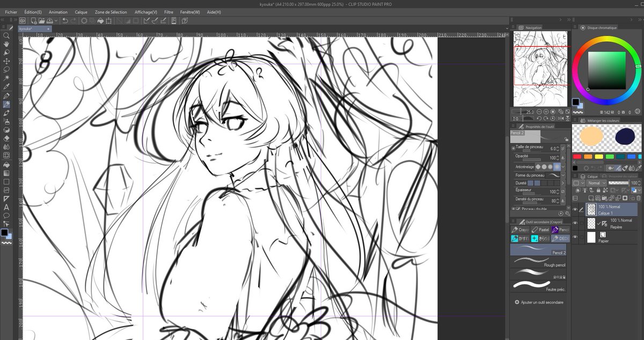
Task: Click the Redo arrow in command bar
Action: pos(74,21)
